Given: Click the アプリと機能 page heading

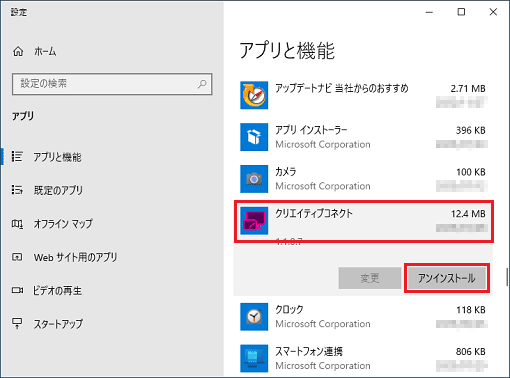Looking at the screenshot, I should [x=287, y=51].
